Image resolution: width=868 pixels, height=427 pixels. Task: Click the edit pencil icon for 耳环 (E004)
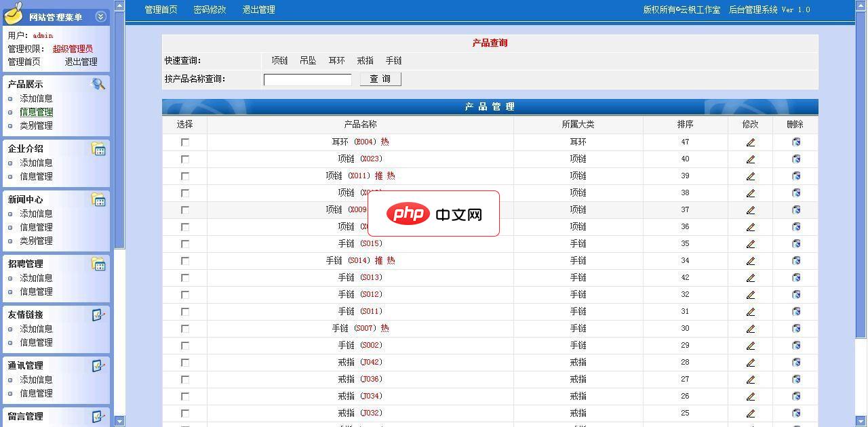751,142
